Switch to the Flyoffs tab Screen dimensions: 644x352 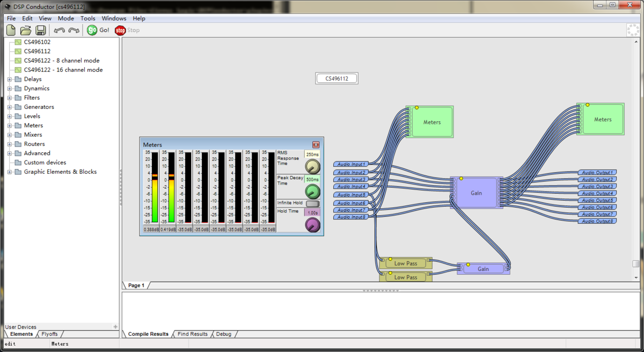tap(49, 334)
